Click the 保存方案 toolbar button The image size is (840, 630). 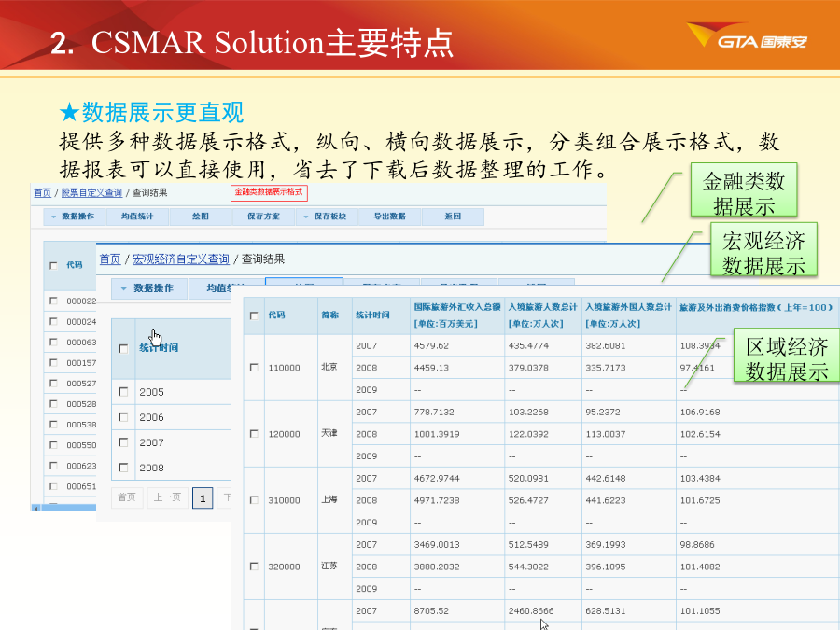(x=263, y=217)
